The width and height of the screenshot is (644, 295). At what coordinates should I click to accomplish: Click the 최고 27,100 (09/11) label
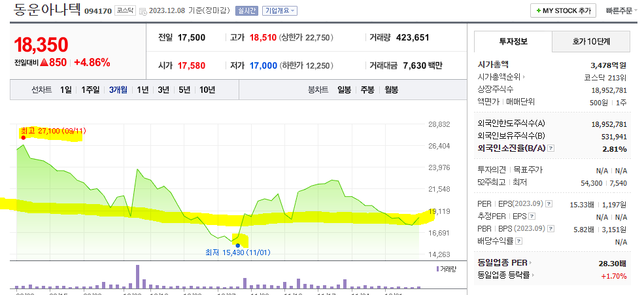(x=53, y=131)
